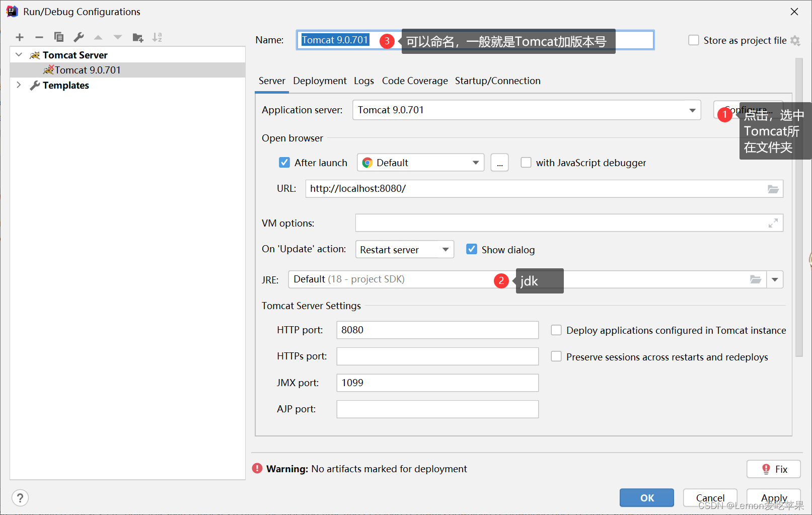Click the Name input field
Screen dimensions: 812x515
(475, 40)
